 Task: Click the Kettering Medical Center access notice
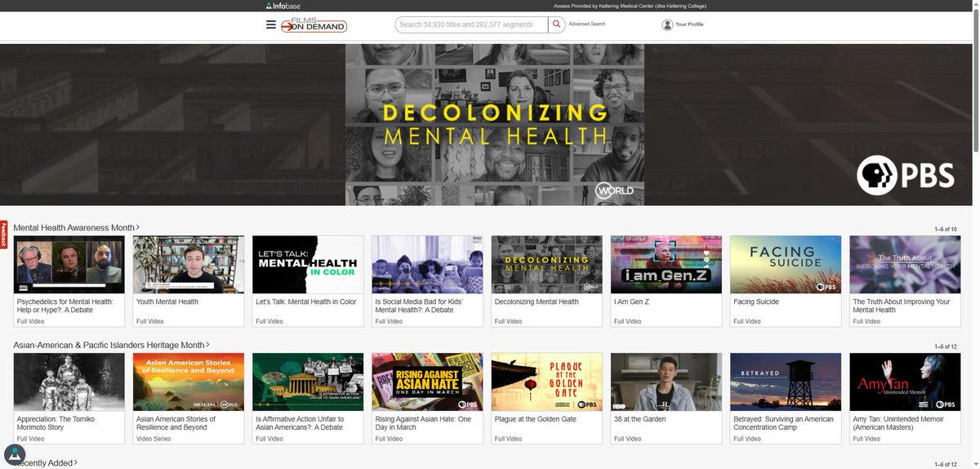(630, 6)
